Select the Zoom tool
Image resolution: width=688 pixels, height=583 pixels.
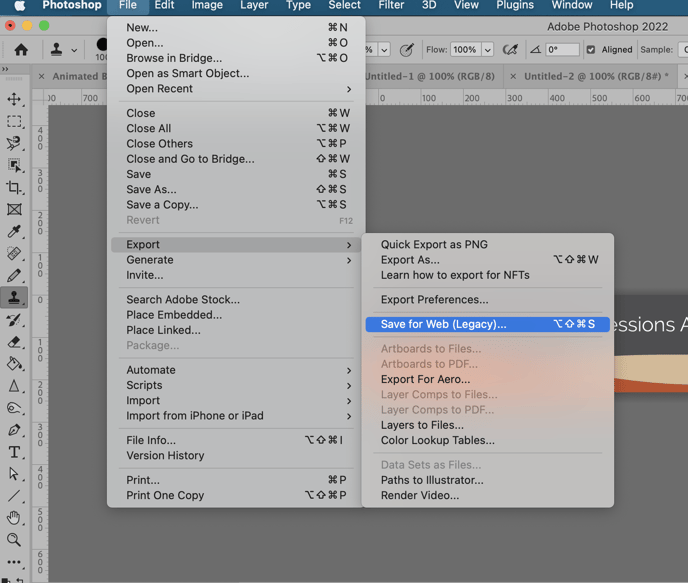(14, 540)
